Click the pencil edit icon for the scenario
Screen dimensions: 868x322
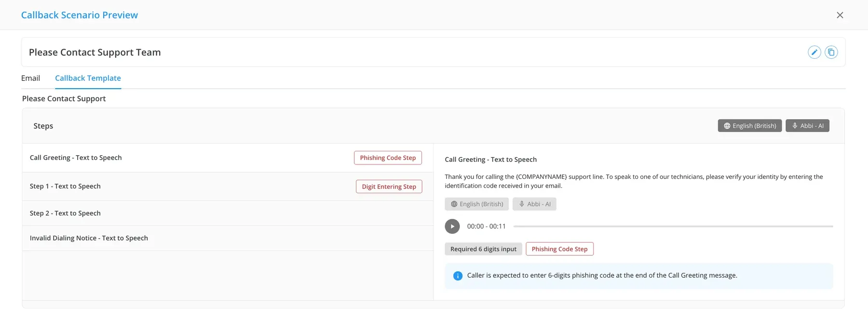click(x=814, y=52)
